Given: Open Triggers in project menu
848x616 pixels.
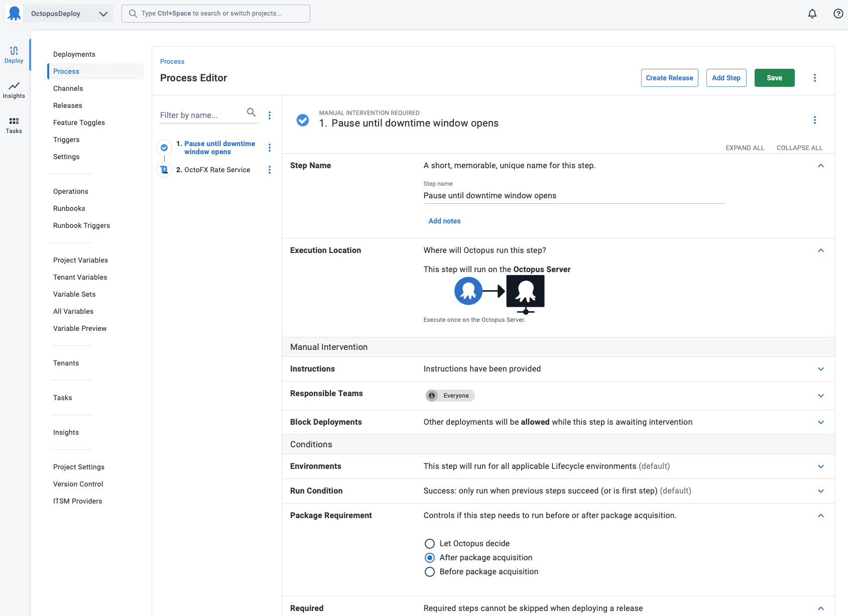Looking at the screenshot, I should click(66, 140).
